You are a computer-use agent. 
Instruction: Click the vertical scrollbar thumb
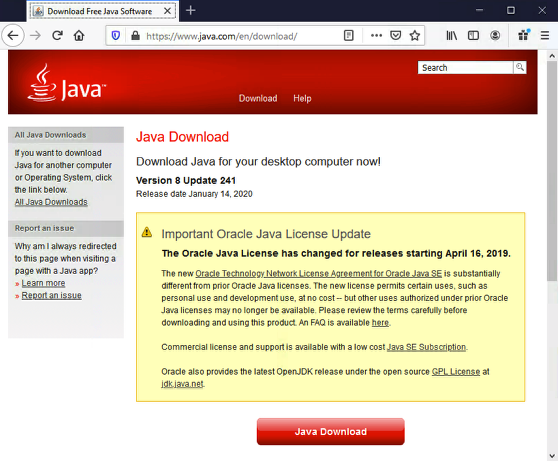[x=552, y=171]
